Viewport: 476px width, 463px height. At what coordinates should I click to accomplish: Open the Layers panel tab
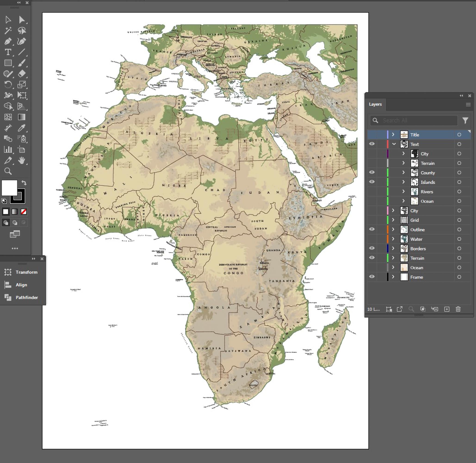coord(375,104)
